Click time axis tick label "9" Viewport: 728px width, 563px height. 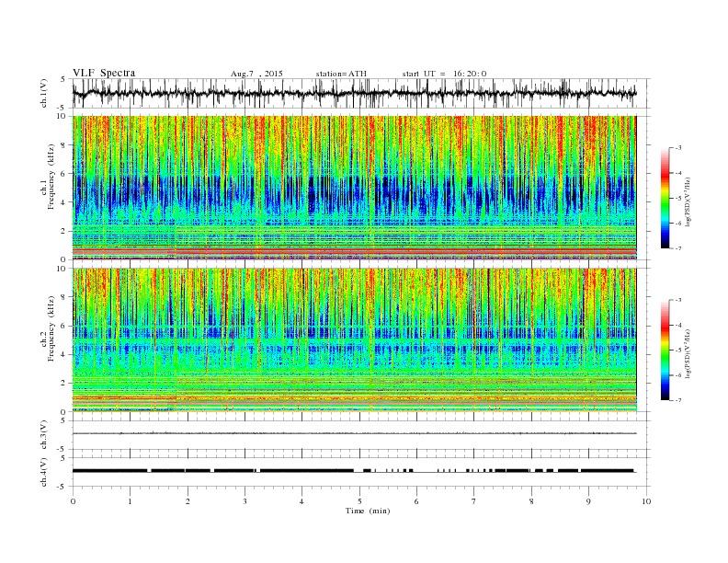[x=588, y=501]
